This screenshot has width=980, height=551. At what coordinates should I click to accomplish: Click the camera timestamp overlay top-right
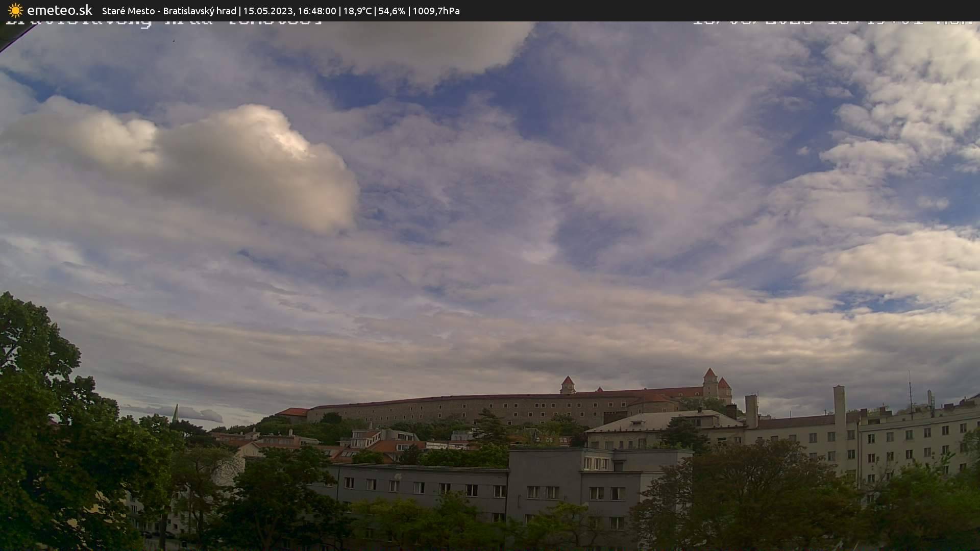(x=832, y=23)
